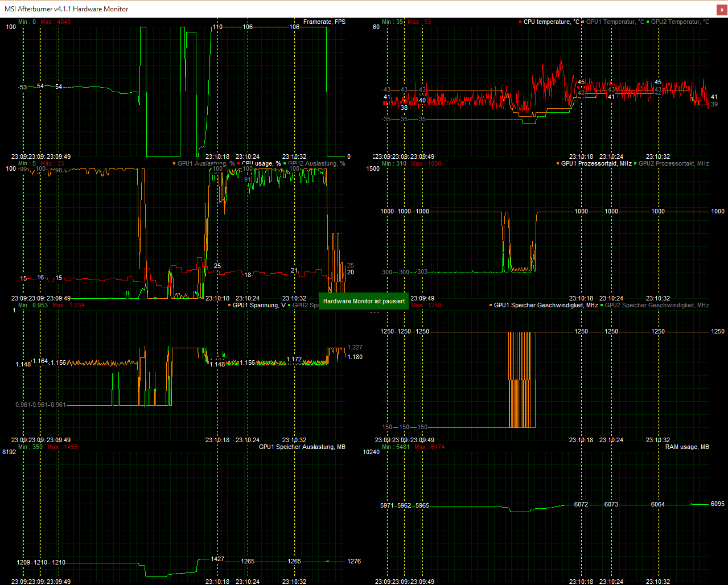Click the 'Min : 5481' RAM usage value
The height and width of the screenshot is (585, 728).
click(x=396, y=447)
